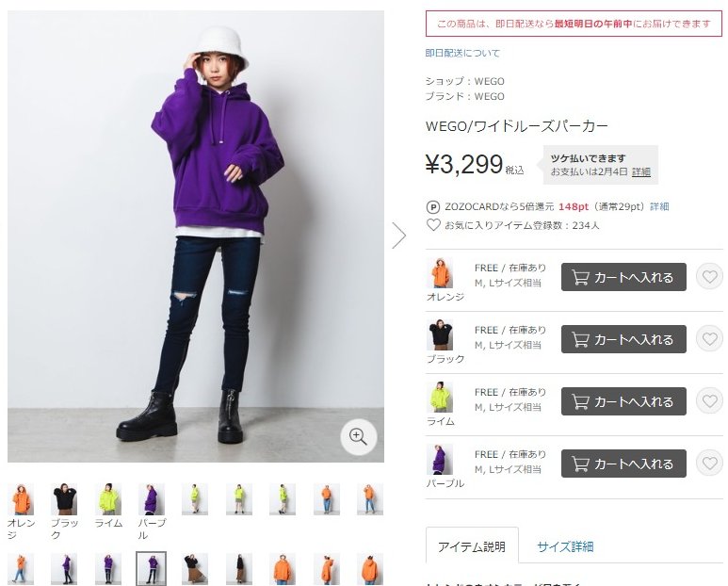Favorite the Purple color variant heart

pos(709,463)
